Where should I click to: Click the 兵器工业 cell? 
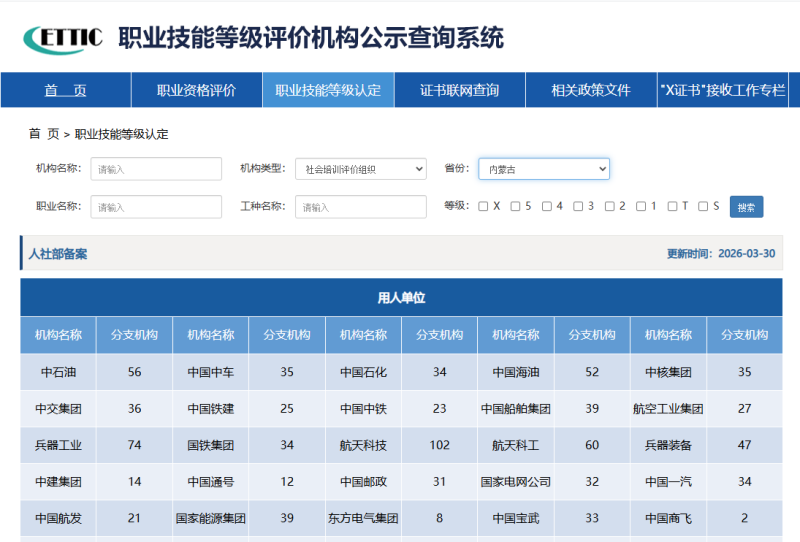[x=58, y=445]
